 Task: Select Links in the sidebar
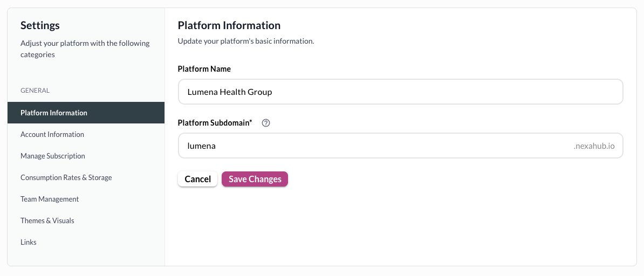[29, 242]
